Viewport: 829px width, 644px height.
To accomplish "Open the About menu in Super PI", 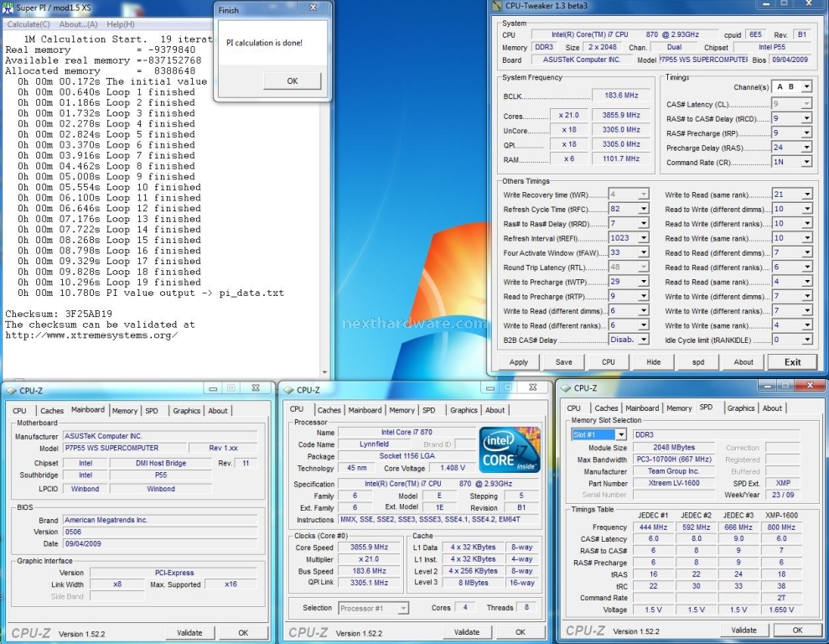I will (78, 24).
